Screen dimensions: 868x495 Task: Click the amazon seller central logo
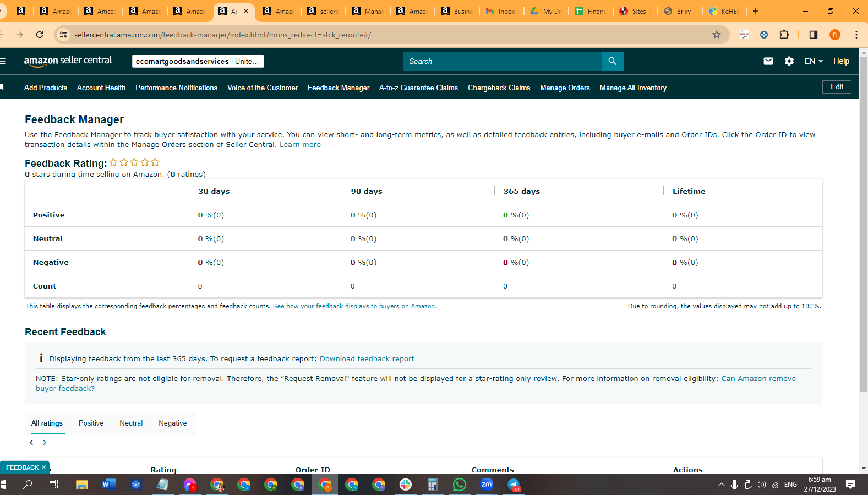pos(68,61)
